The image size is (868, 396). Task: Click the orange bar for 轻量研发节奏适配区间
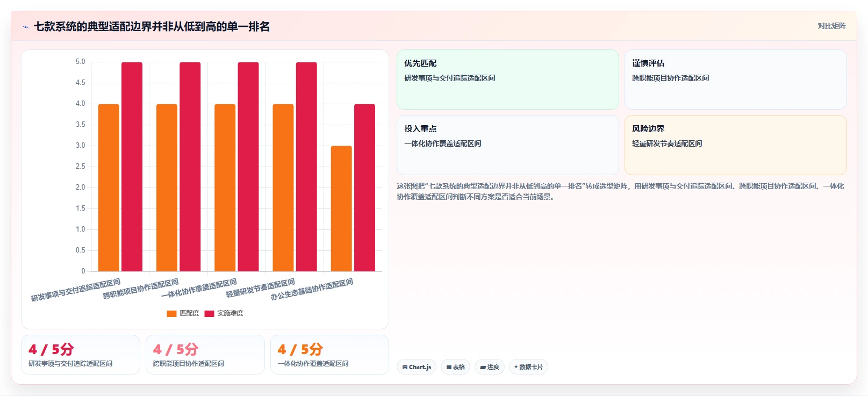(x=283, y=188)
